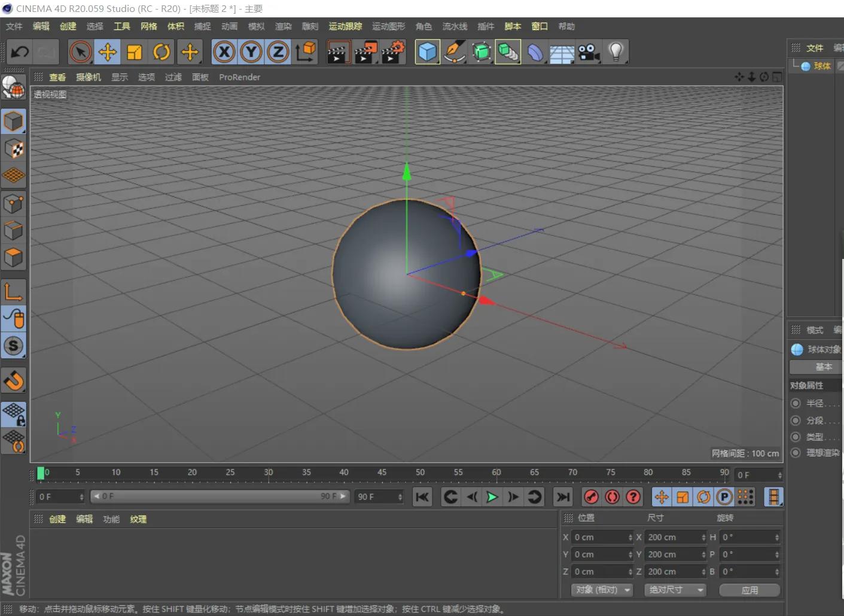Open the 运动跟踪 menu

tap(345, 26)
